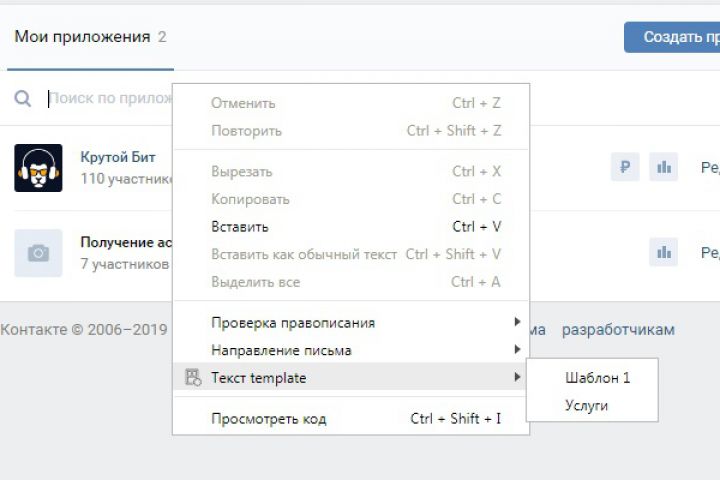This screenshot has height=480, width=720.
Task: Click the Текст template extension icon
Action: [x=193, y=377]
